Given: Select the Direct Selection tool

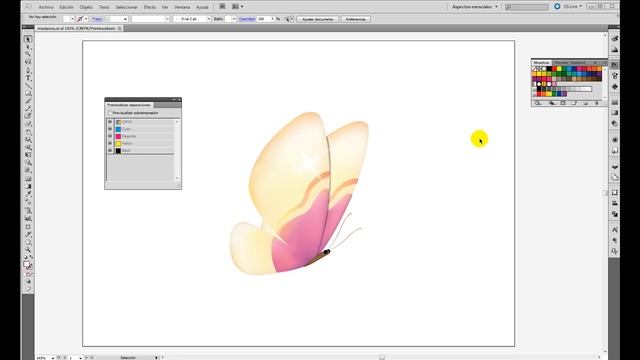Looking at the screenshot, I should click(28, 47).
